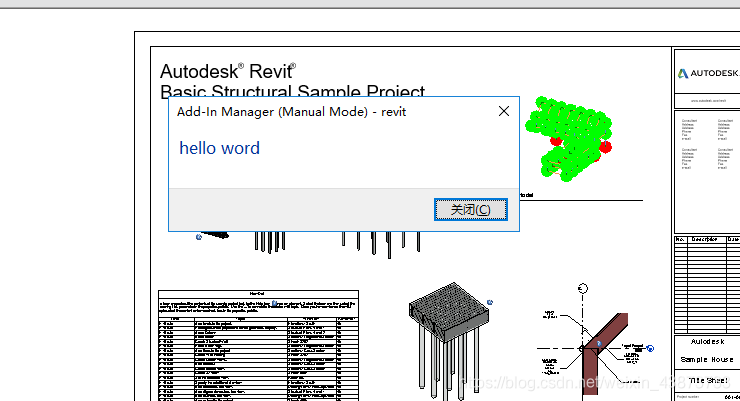
Task: Click the schedule table on the sheet
Action: (258, 346)
